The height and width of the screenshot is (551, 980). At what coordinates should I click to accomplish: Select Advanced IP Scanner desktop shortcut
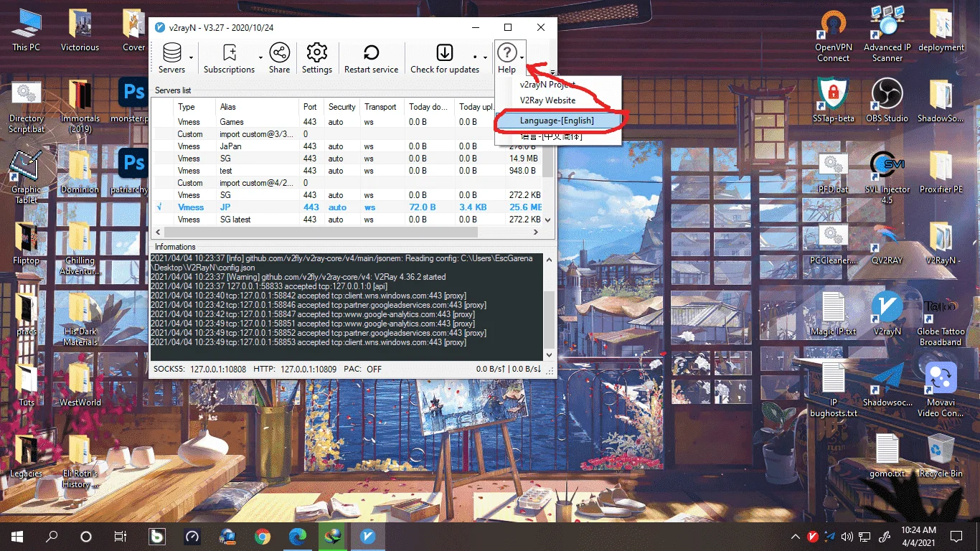click(887, 34)
